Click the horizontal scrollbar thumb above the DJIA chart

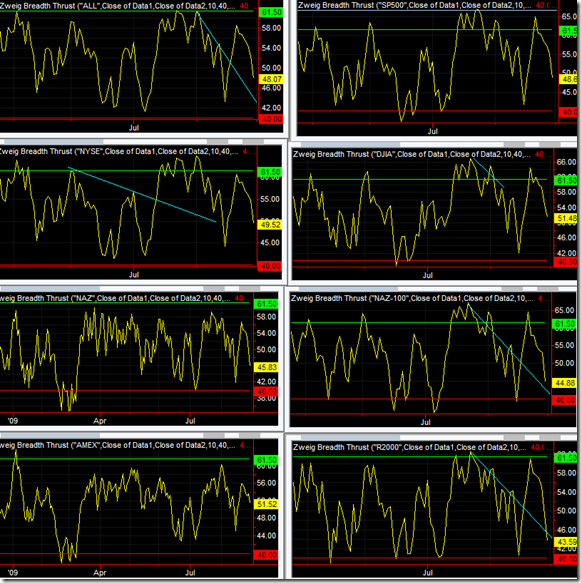click(x=350, y=144)
